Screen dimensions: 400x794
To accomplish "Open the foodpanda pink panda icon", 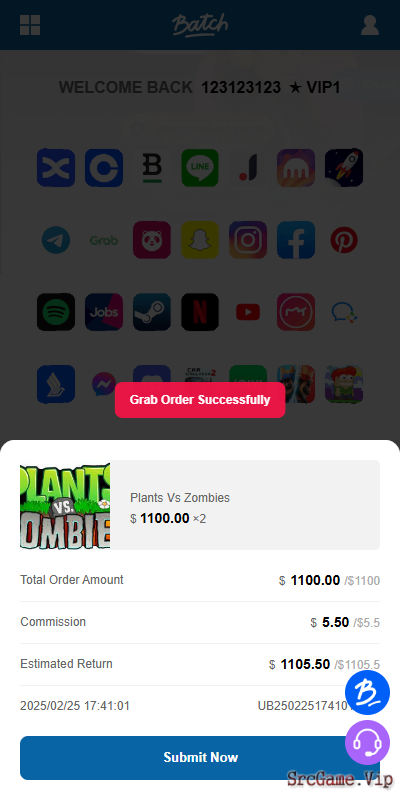I will click(152, 240).
